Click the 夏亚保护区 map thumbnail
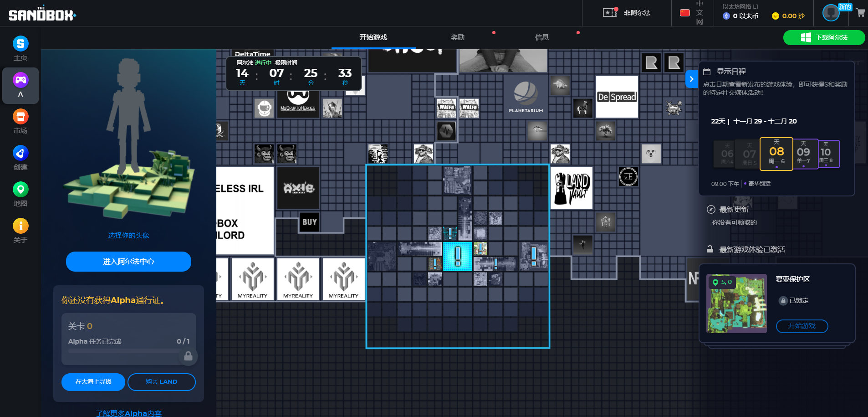Viewport: 868px width, 417px height. [736, 303]
